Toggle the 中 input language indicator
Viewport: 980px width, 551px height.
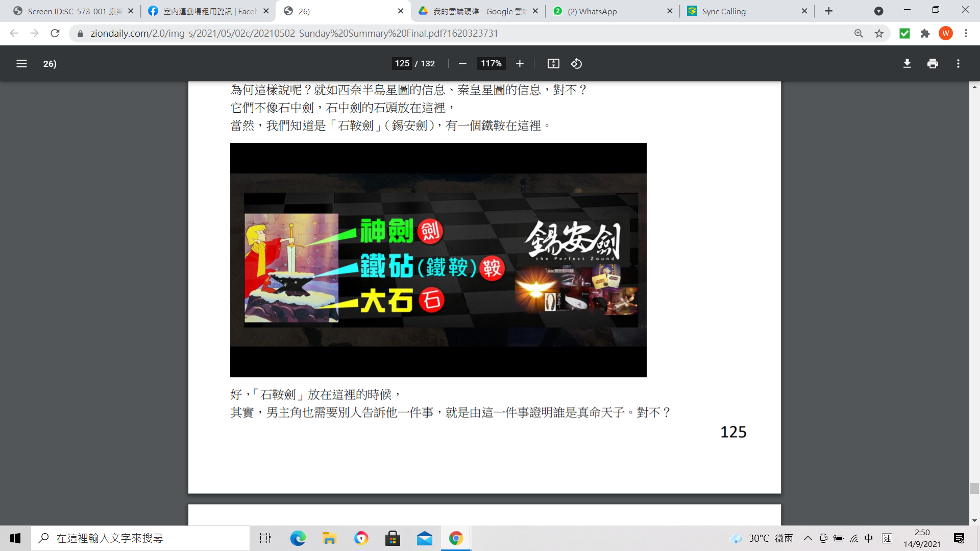[x=869, y=538]
